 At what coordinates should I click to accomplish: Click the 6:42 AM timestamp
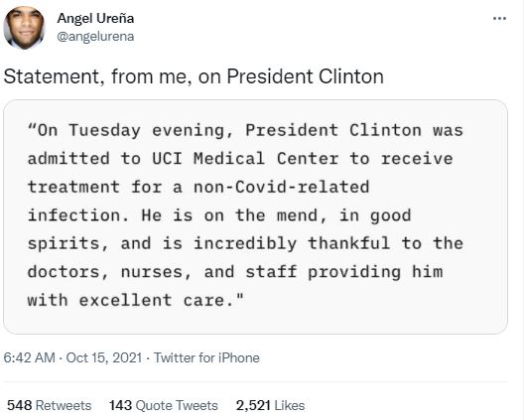30,357
